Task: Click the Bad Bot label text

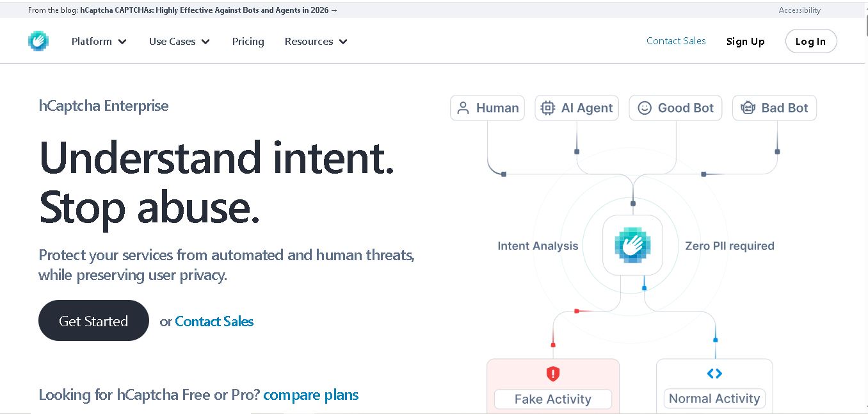Action: [785, 108]
